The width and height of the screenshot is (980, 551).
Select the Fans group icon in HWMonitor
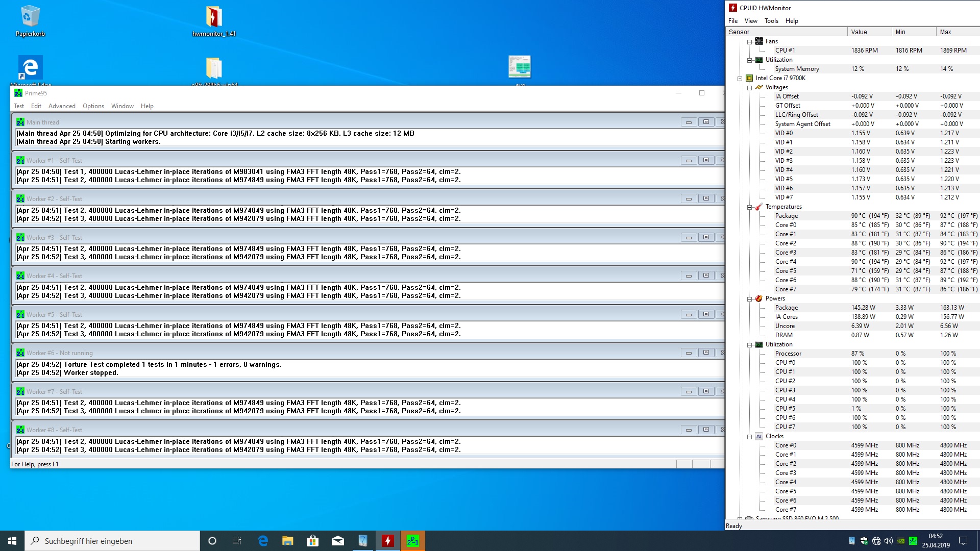(x=759, y=41)
